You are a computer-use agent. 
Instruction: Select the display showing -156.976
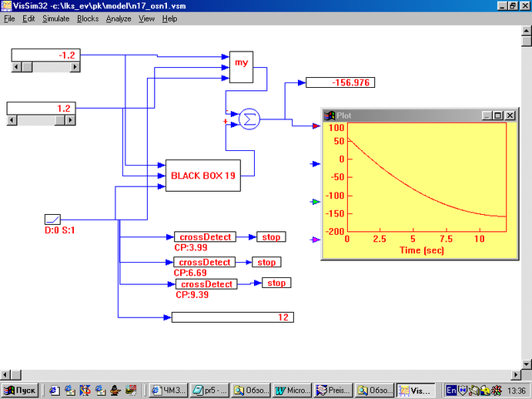[x=340, y=82]
